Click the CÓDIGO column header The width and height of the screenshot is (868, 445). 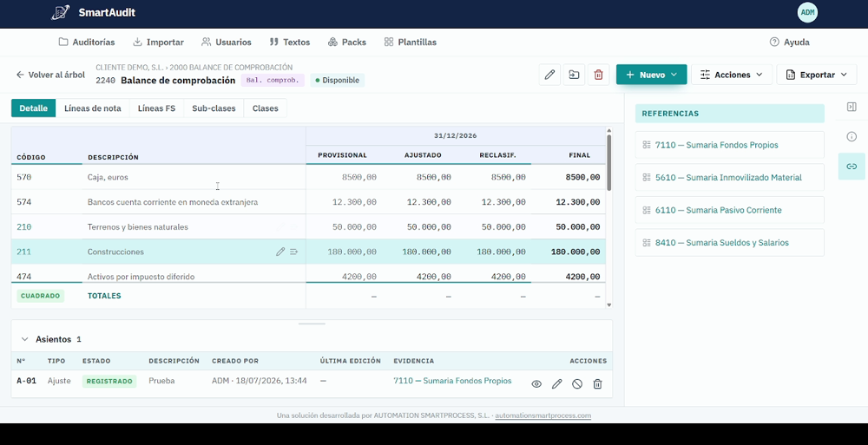click(31, 158)
